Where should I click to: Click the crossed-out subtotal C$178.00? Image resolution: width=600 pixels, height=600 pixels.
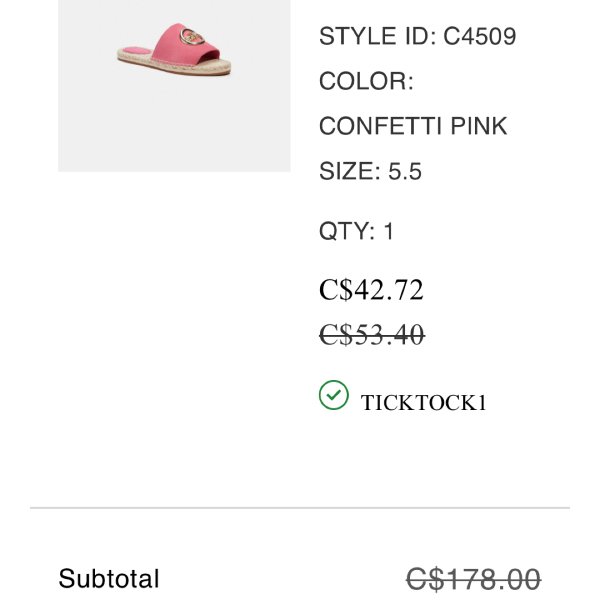pos(473,578)
